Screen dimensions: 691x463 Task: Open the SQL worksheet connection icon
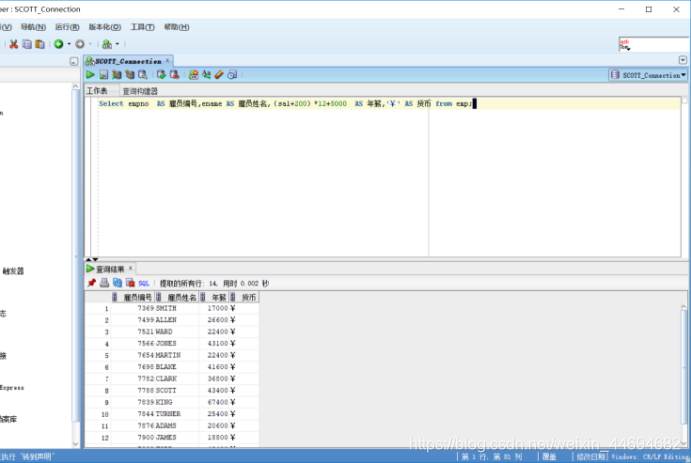[x=107, y=44]
